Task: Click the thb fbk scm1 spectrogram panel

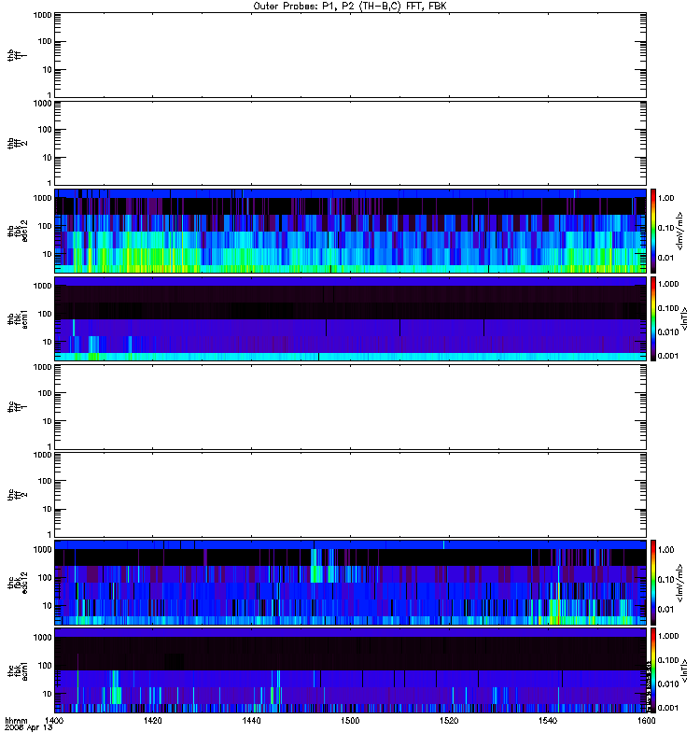Action: pyautogui.click(x=351, y=318)
